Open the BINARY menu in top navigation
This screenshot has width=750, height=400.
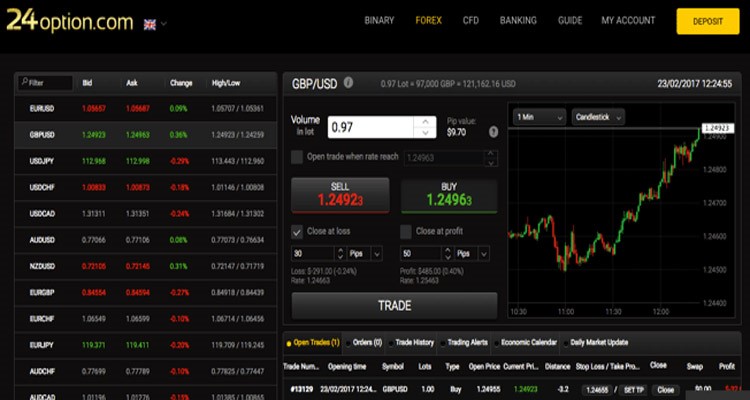pos(379,20)
